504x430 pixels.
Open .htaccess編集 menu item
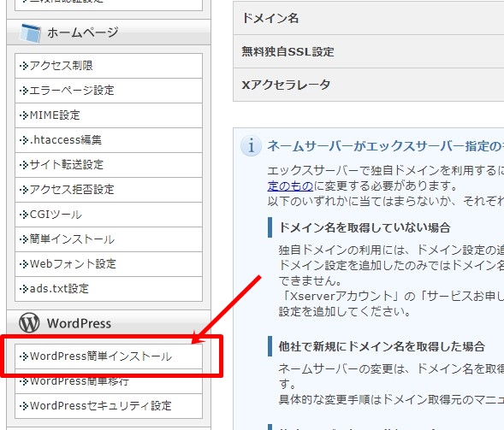109,140
